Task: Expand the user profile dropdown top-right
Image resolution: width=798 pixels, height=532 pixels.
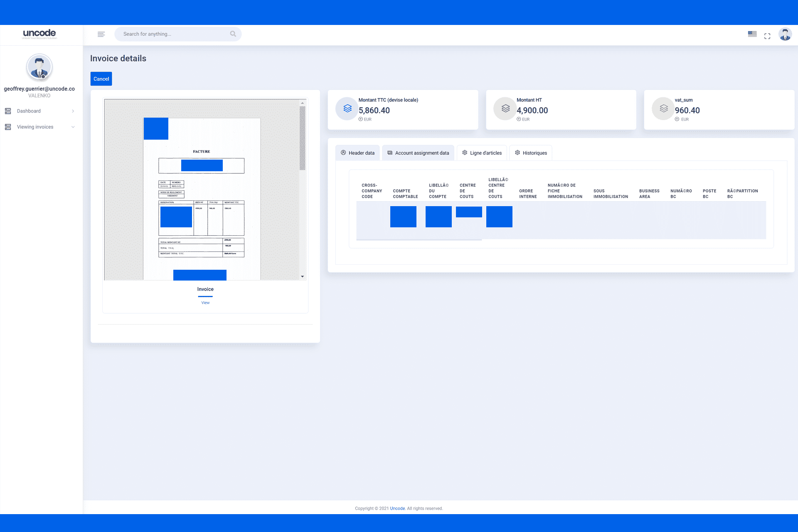Action: click(785, 34)
